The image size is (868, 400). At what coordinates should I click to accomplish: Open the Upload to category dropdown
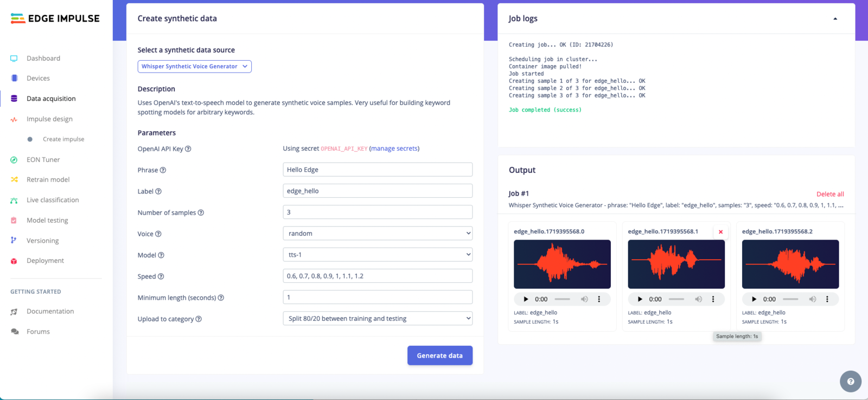click(378, 319)
